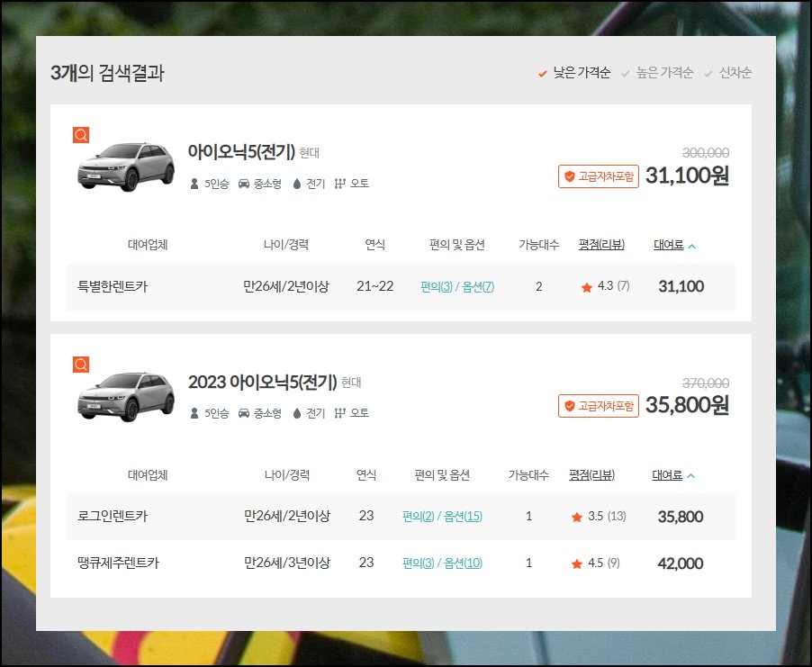Sort results by 신차순
The height and width of the screenshot is (667, 812).
click(x=727, y=73)
